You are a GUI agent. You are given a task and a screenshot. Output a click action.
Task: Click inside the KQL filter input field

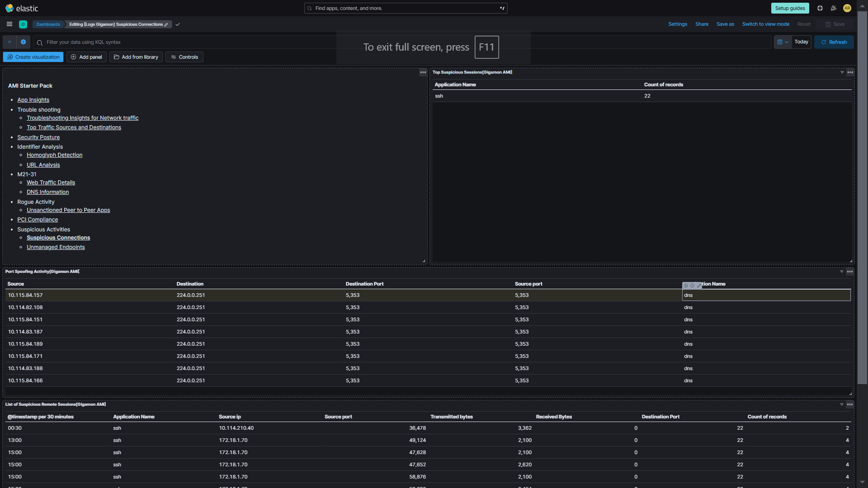[181, 42]
